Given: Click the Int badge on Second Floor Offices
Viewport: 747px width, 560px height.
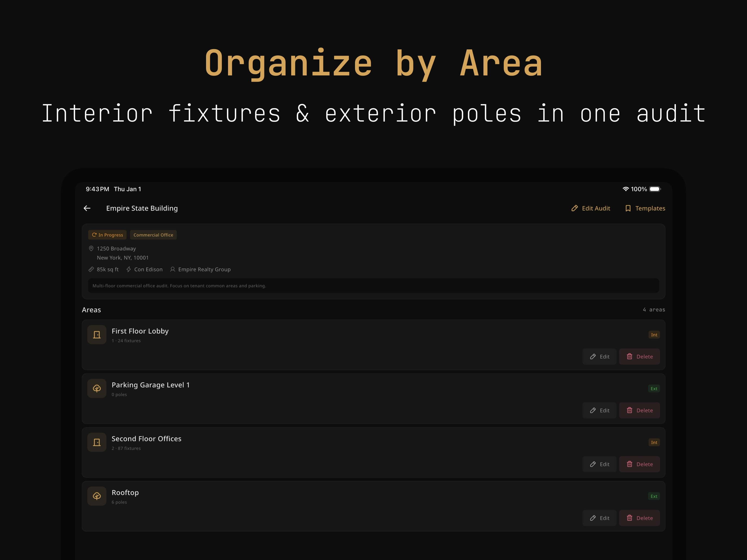Looking at the screenshot, I should pyautogui.click(x=654, y=443).
